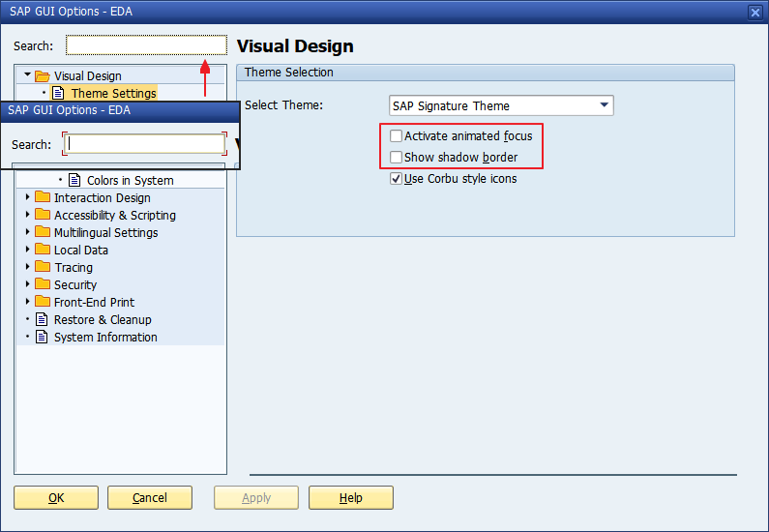769x532 pixels.
Task: Click the top Search input field
Action: 146,45
